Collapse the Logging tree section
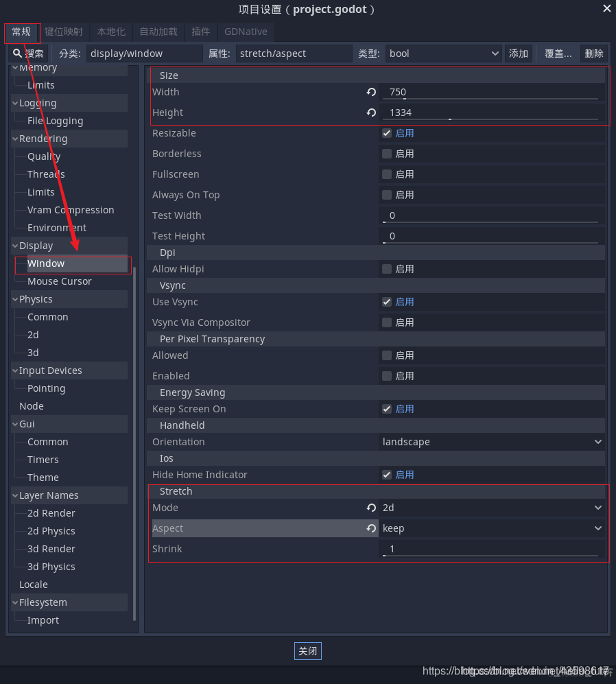616x684 pixels. pos(15,103)
